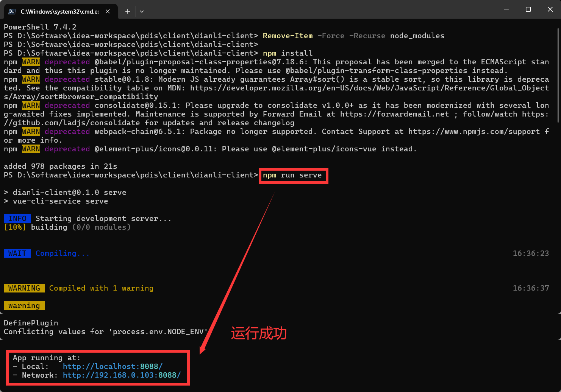This screenshot has height=392, width=561.
Task: Click the '@element-plus/icons@0.0.11' warning text
Action: point(154,149)
